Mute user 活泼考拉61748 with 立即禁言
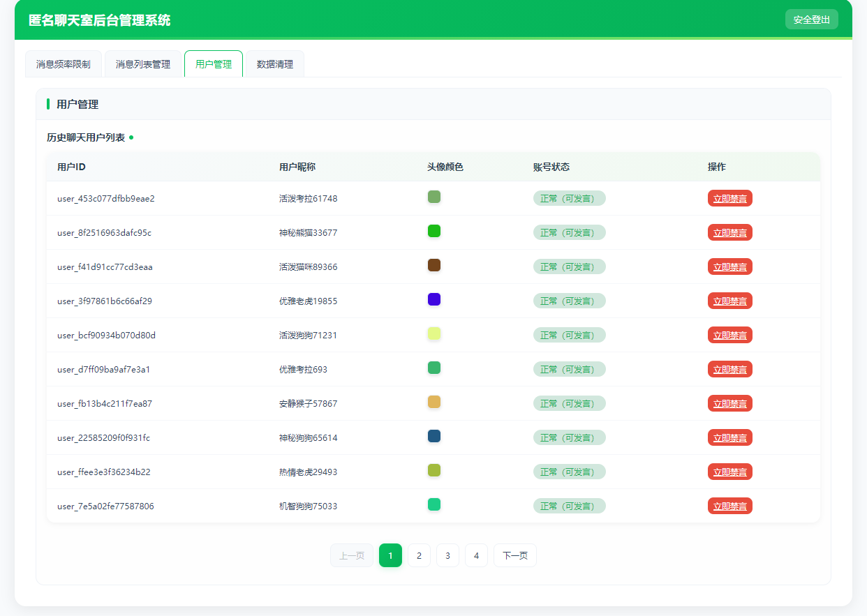Image resolution: width=867 pixels, height=616 pixels. (729, 198)
